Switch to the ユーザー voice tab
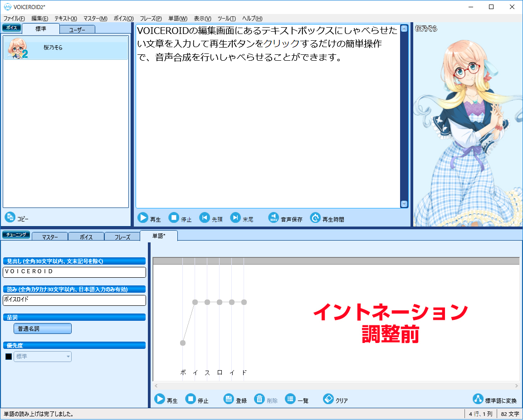The width and height of the screenshot is (523, 420). [x=77, y=29]
